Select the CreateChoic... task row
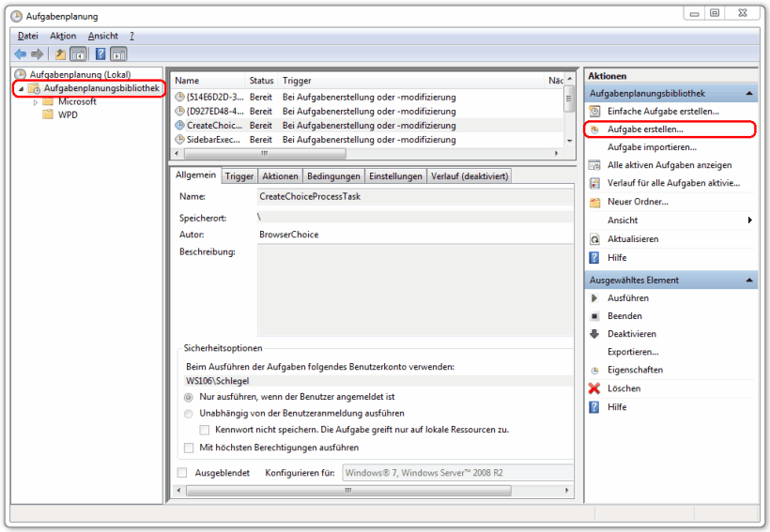 coord(368,126)
